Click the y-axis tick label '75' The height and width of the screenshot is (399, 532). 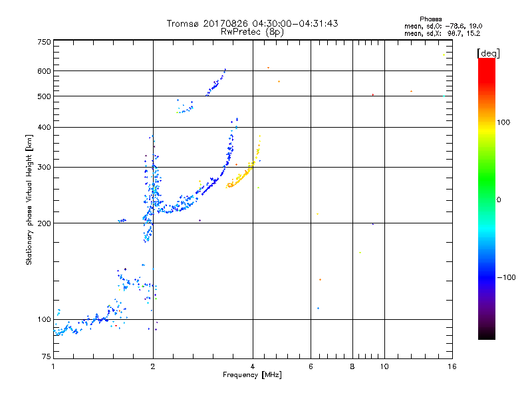click(x=47, y=356)
